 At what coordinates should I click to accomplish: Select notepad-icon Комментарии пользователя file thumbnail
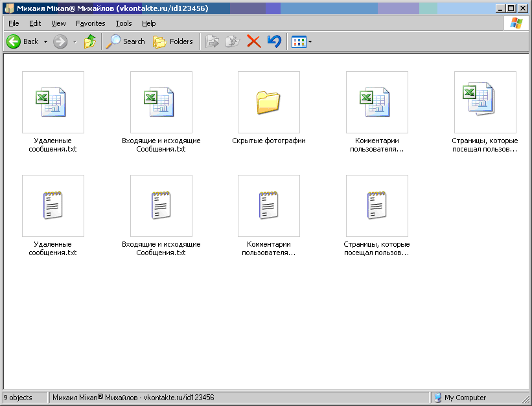click(x=269, y=206)
